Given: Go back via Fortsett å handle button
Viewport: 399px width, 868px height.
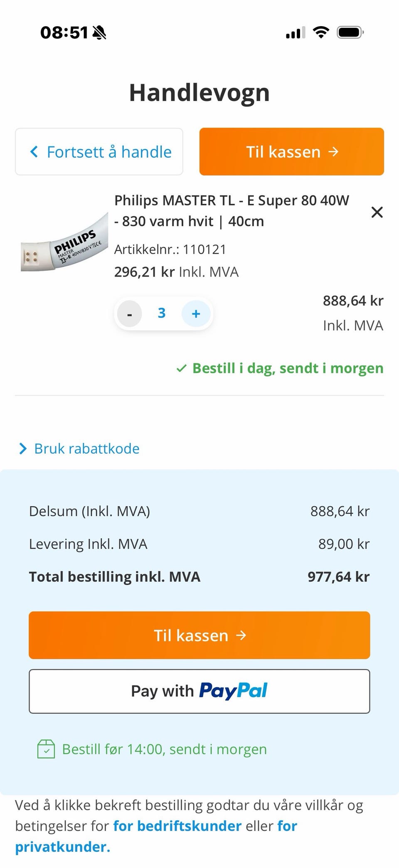Looking at the screenshot, I should (99, 151).
